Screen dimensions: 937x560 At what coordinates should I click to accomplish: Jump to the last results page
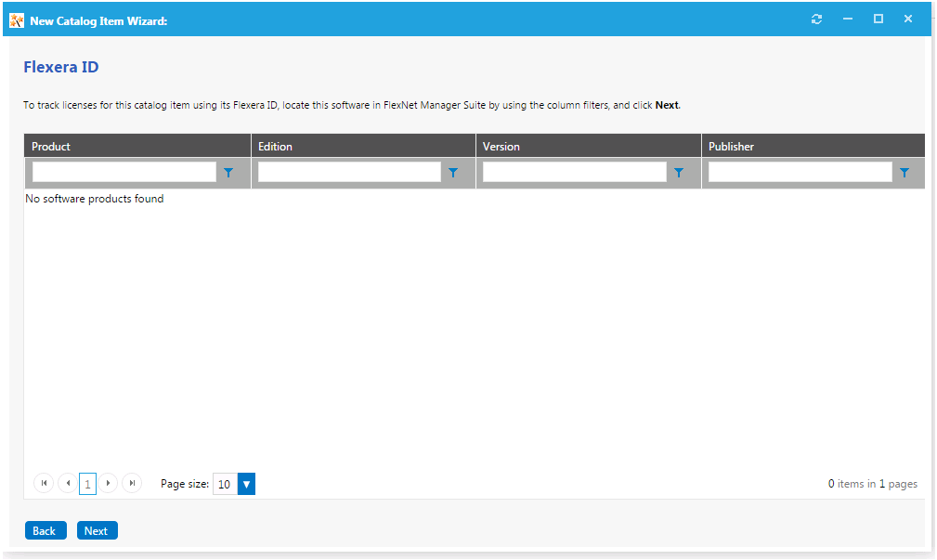132,483
